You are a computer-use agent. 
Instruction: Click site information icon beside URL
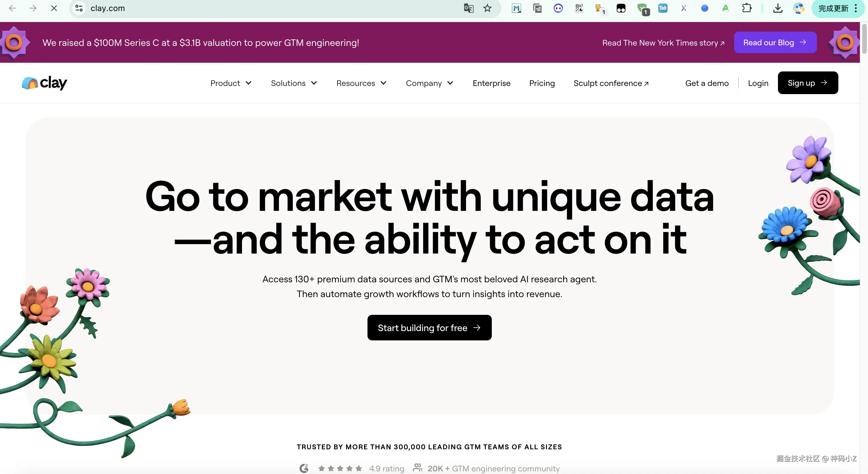point(79,8)
